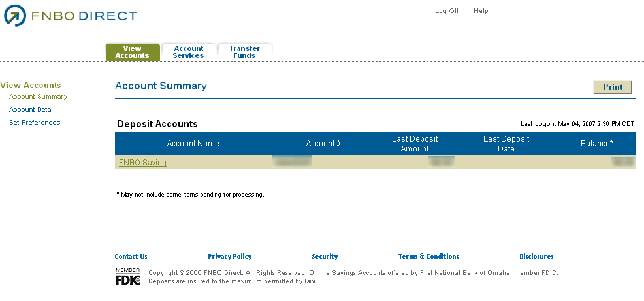
Task: Click the Account Name column header
Action: point(193,144)
